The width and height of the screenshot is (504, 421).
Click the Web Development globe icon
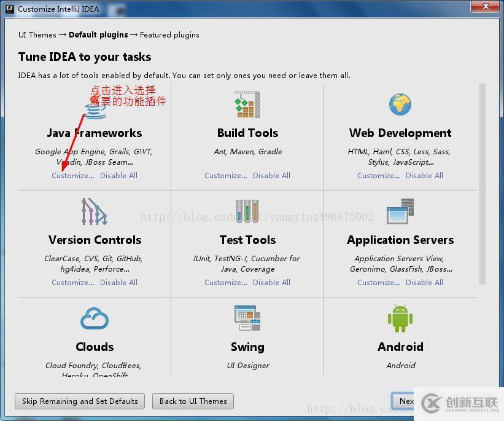coord(400,104)
